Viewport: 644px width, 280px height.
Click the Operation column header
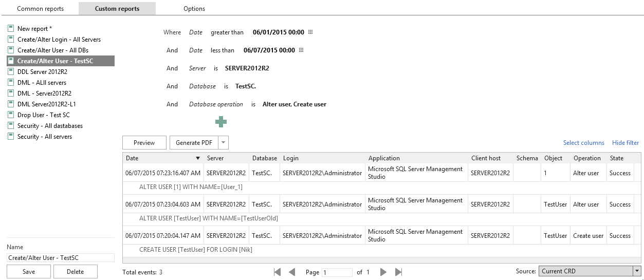[x=588, y=158]
